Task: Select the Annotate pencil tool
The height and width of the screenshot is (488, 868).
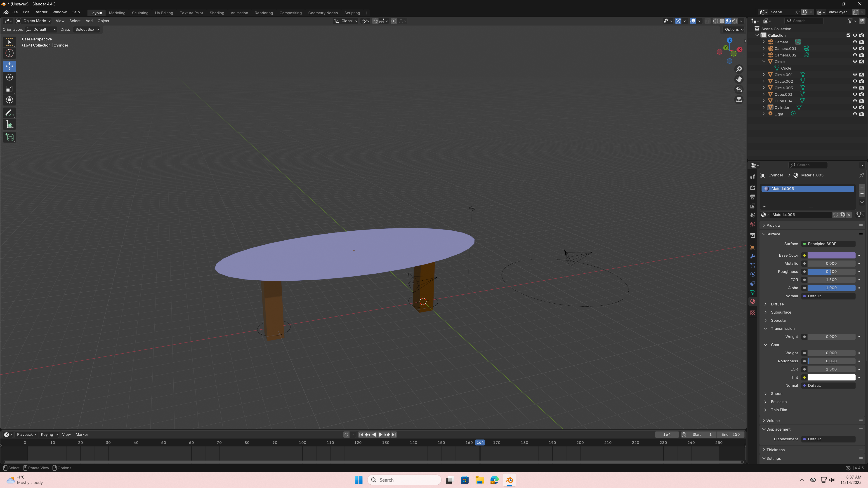Action: 9,113
